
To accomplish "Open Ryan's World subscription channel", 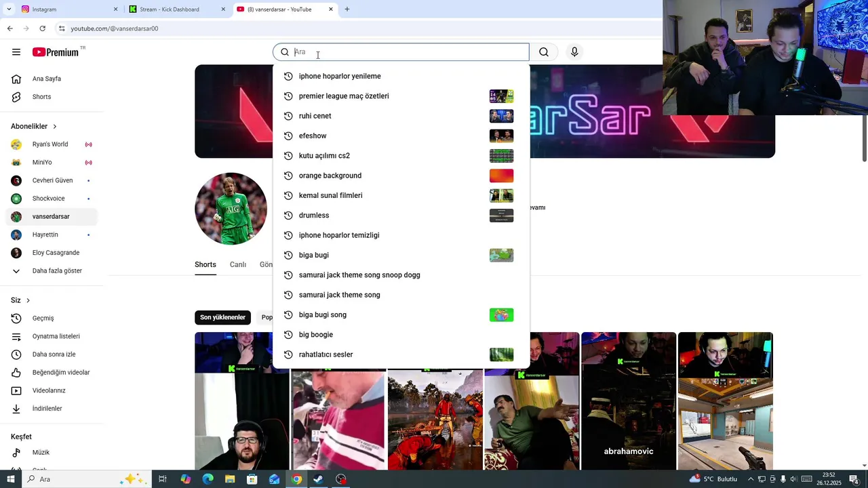I will [52, 144].
